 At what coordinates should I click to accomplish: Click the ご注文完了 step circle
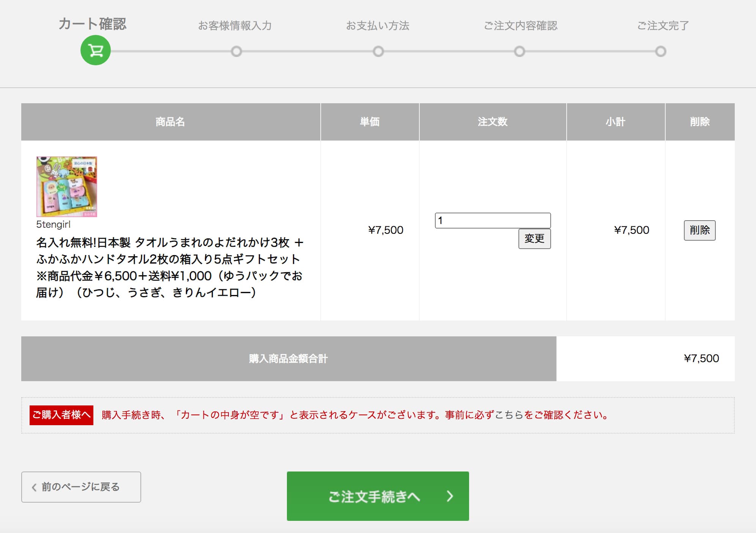tap(660, 51)
